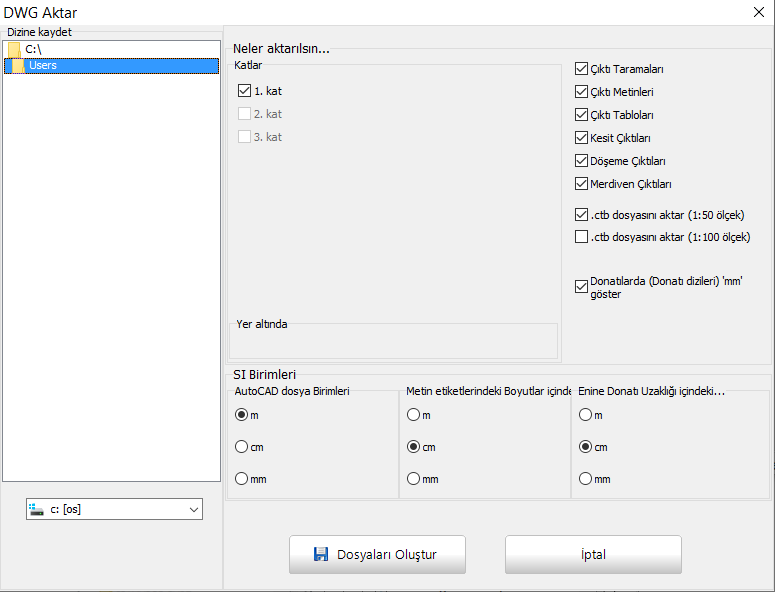Select mm for Metin etiketlerindeki Boyutlar
Image resolution: width=775 pixels, height=592 pixels.
pos(413,479)
